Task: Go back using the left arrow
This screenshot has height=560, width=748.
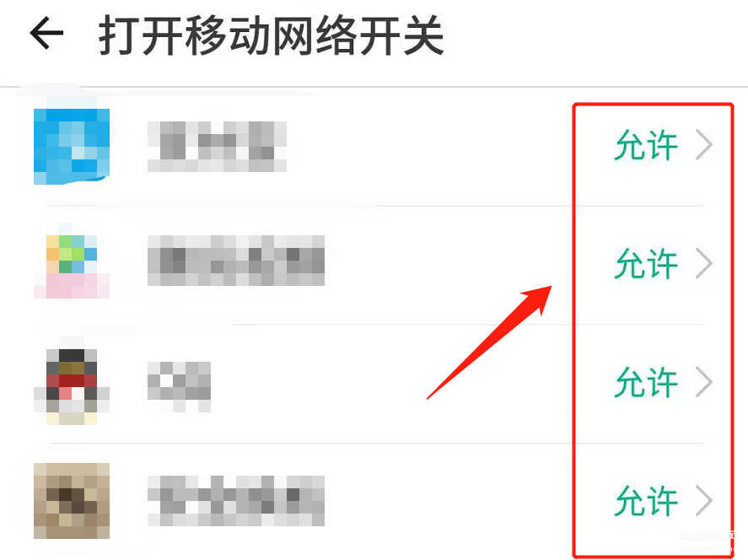Action: [x=46, y=33]
